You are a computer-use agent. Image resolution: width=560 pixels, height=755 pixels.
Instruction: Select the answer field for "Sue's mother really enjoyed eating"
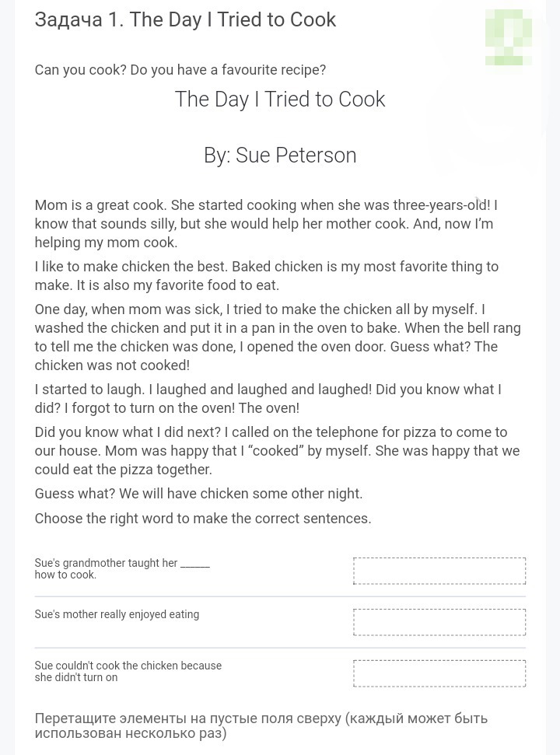[439, 622]
